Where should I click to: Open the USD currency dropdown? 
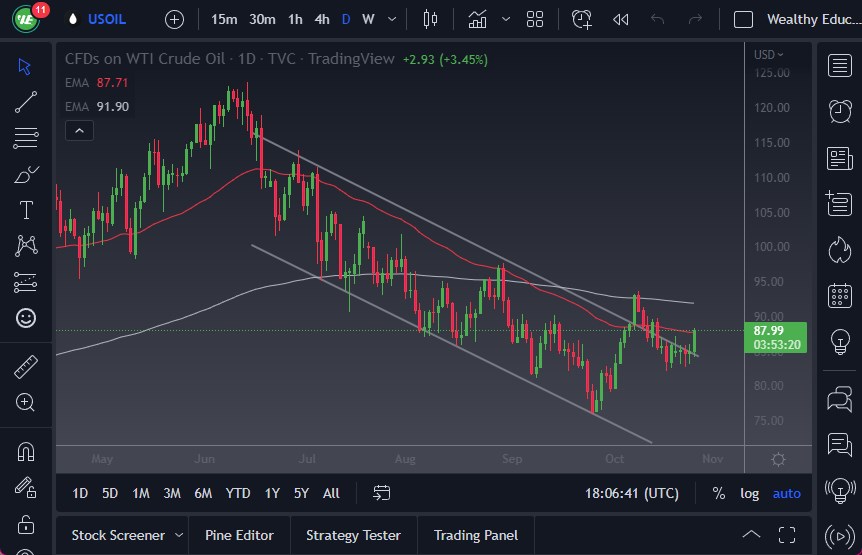(769, 55)
